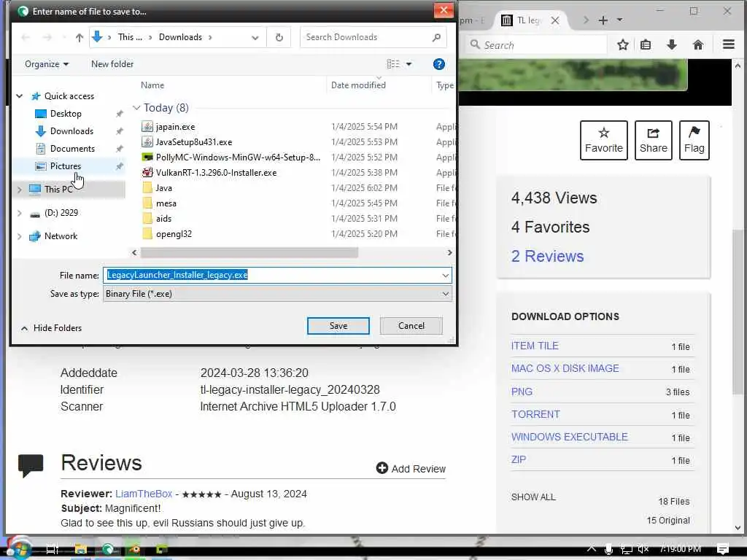Open ITEM TILE download option

tap(535, 346)
